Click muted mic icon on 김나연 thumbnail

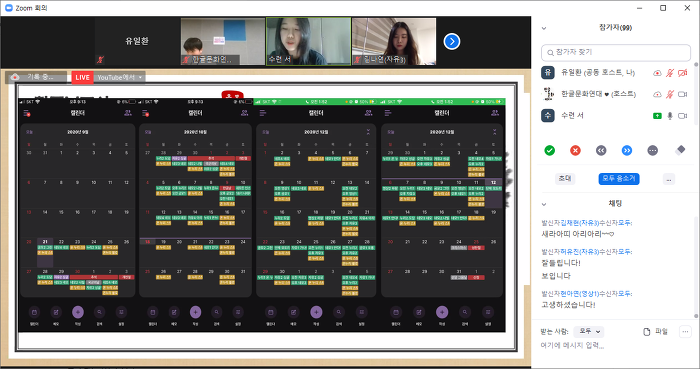[357, 60]
